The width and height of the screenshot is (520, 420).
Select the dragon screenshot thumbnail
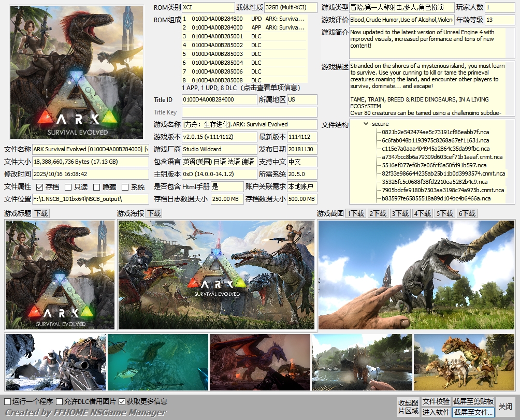259,362
